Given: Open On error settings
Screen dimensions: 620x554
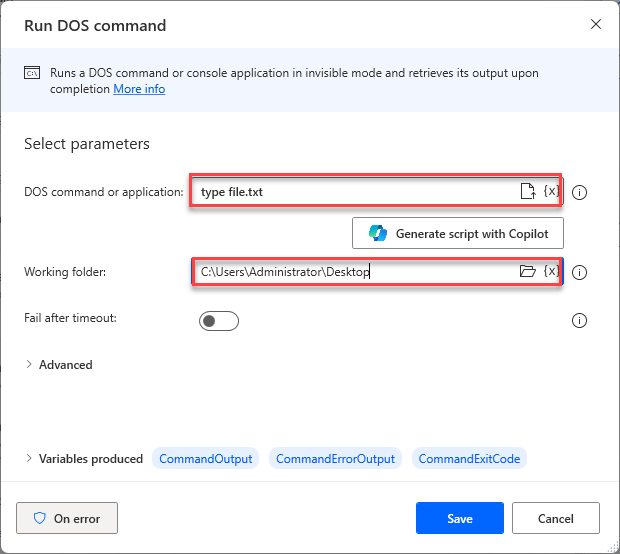Looking at the screenshot, I should 67,518.
